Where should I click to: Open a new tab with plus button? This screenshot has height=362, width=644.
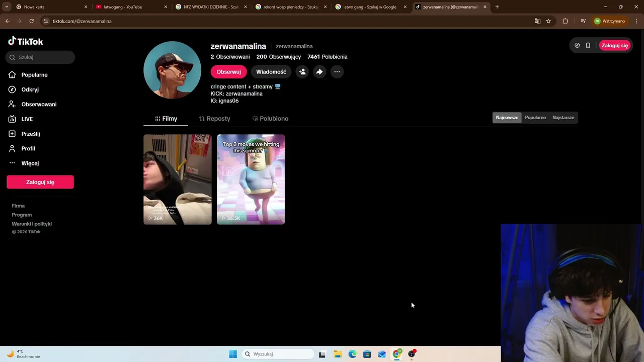tap(497, 7)
